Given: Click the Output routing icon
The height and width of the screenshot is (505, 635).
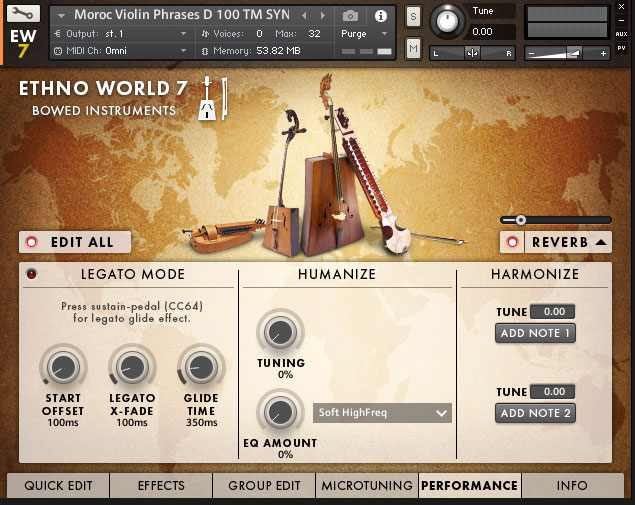Looking at the screenshot, I should tap(57, 34).
